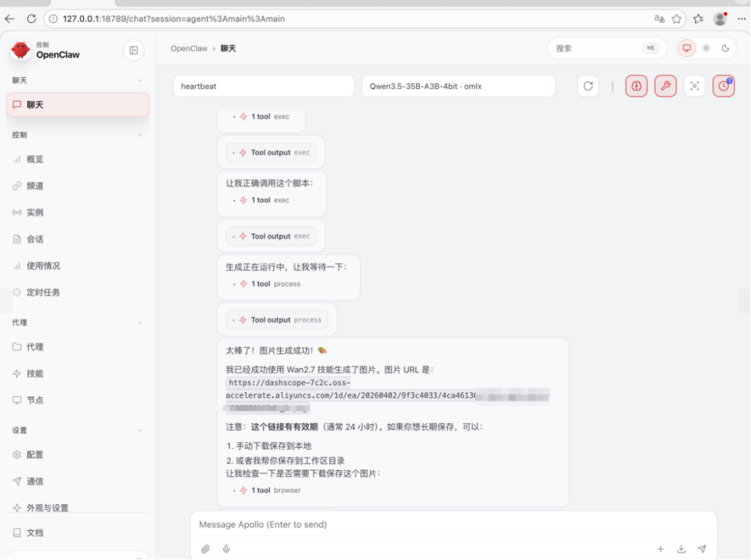Open 定时任务 in the sidebar

[43, 293]
